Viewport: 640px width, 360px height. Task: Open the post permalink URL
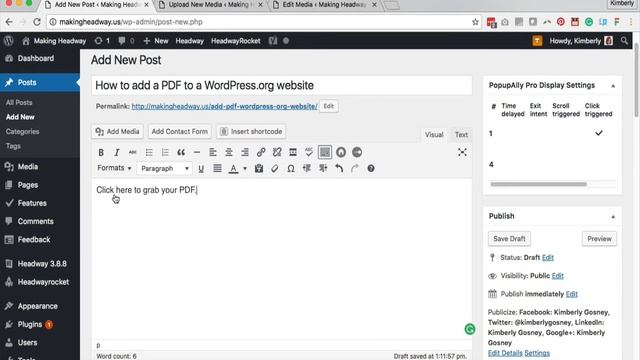(224, 106)
